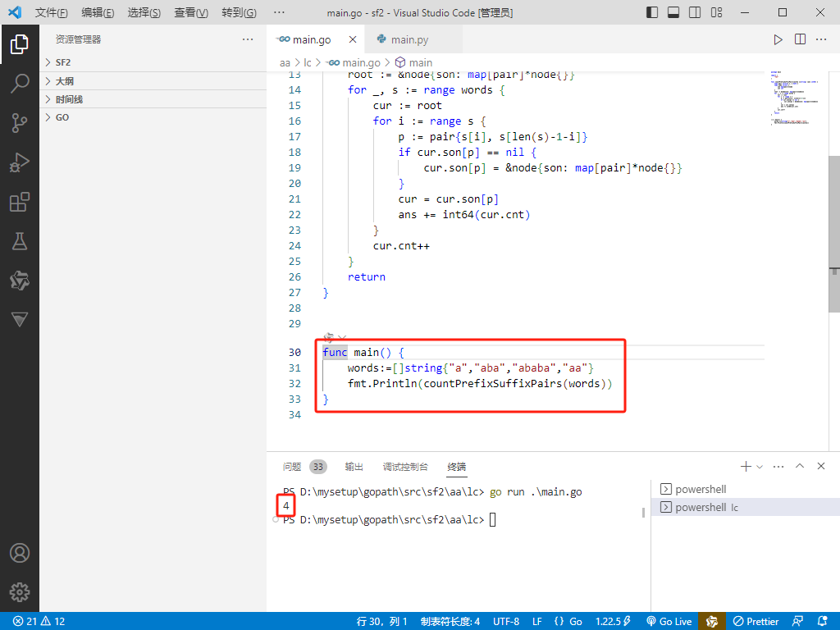
Task: Click cursor position 行 30, 列 1
Action: 381,621
